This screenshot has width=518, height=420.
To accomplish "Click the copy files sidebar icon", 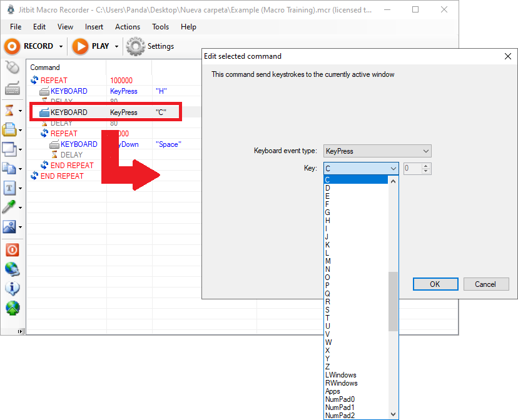I will click(9, 168).
